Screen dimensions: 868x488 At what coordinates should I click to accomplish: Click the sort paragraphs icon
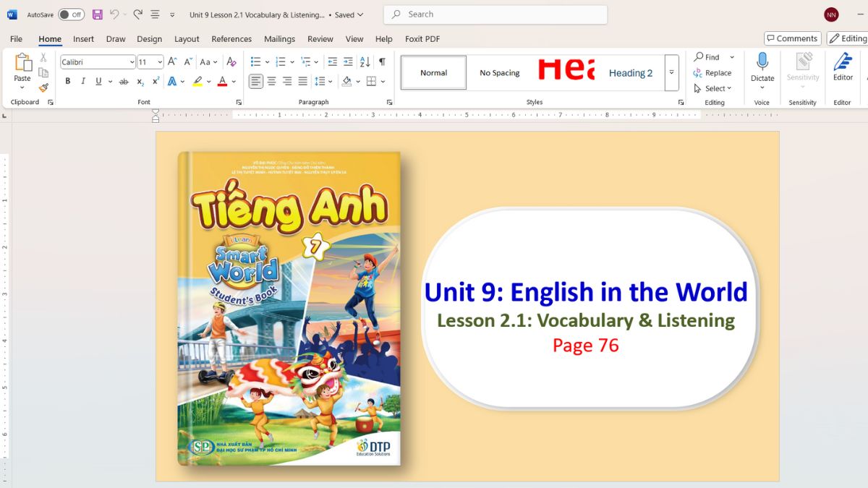(x=365, y=62)
